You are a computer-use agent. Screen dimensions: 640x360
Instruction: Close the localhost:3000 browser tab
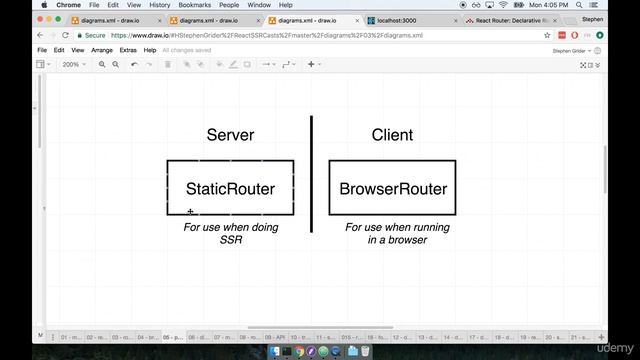point(456,20)
